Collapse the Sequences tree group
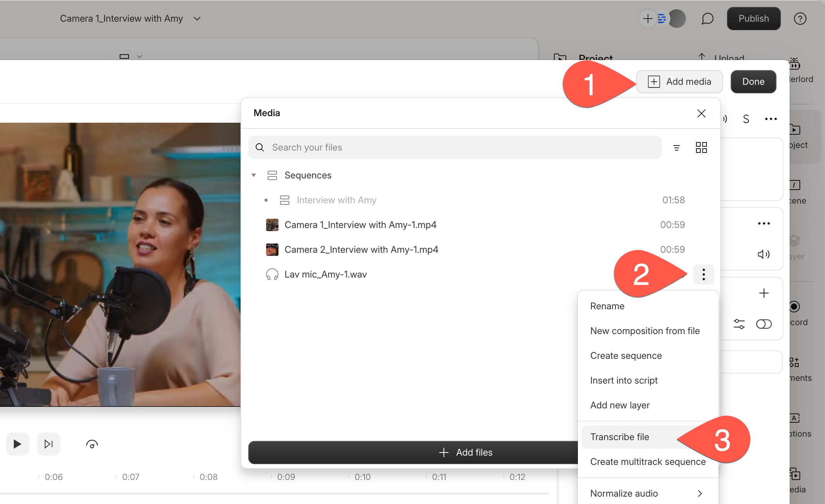 tap(254, 175)
